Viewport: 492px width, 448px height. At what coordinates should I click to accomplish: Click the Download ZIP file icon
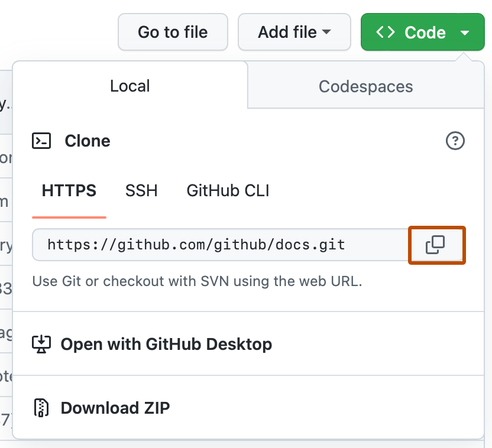40,407
